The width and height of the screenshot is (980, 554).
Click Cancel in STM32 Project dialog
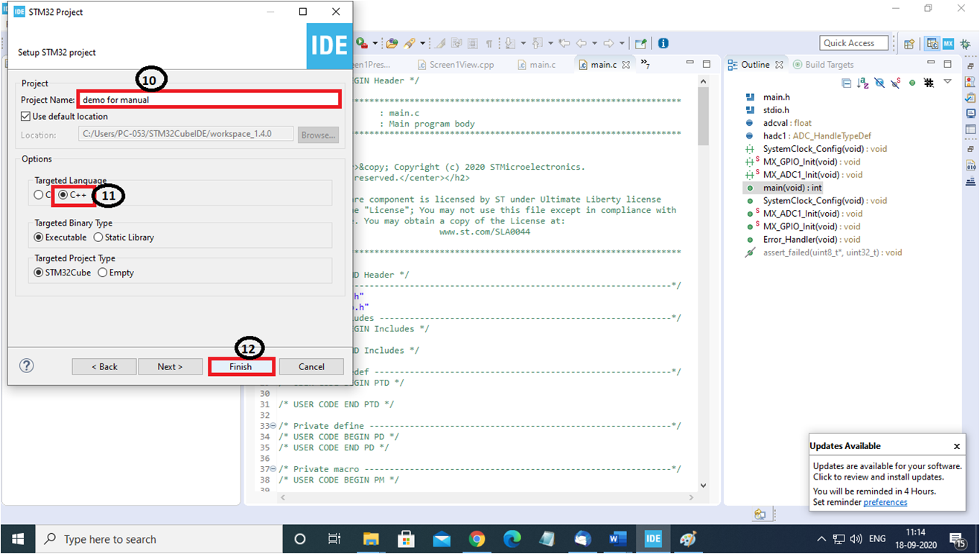click(x=311, y=366)
